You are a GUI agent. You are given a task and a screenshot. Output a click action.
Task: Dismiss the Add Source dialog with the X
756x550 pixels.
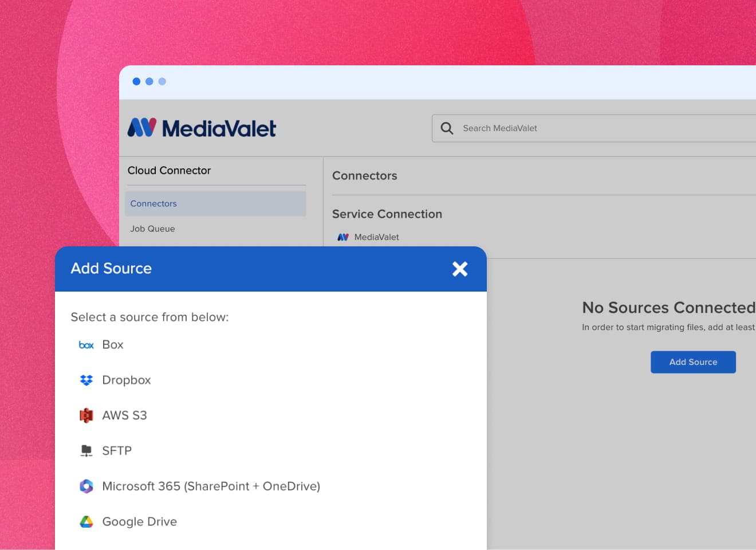[460, 269]
